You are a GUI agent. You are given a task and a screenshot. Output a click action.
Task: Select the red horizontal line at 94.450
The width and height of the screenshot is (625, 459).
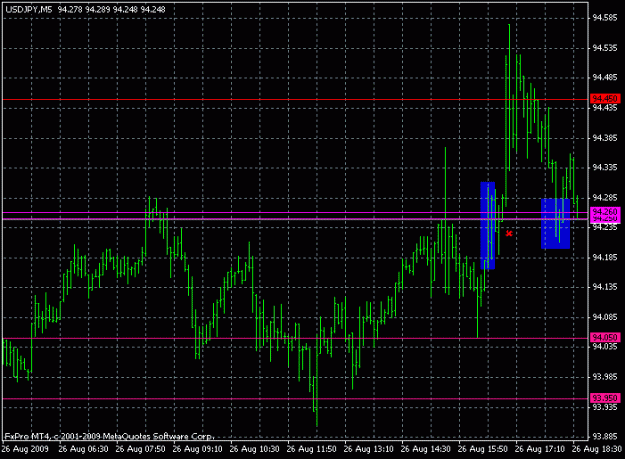[x=295, y=100]
